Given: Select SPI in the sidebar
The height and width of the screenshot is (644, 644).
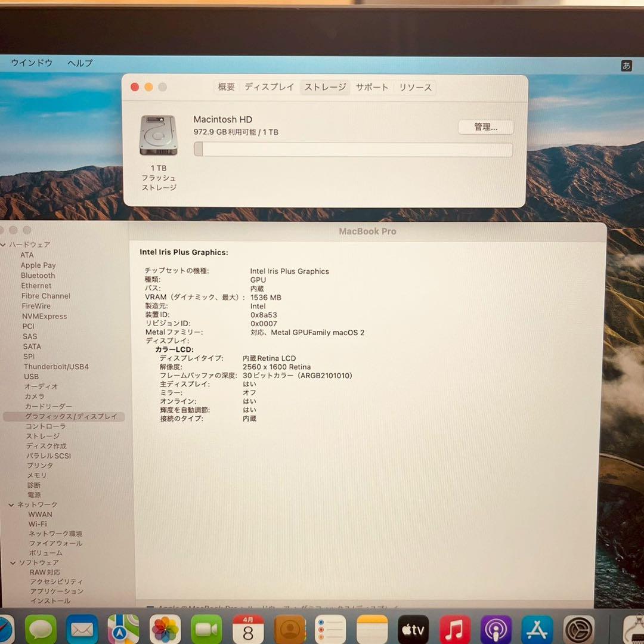Looking at the screenshot, I should coord(29,357).
